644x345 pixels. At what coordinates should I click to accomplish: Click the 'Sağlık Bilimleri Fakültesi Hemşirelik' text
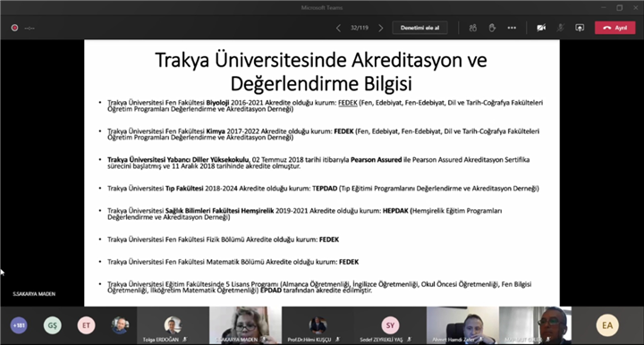[219, 211]
